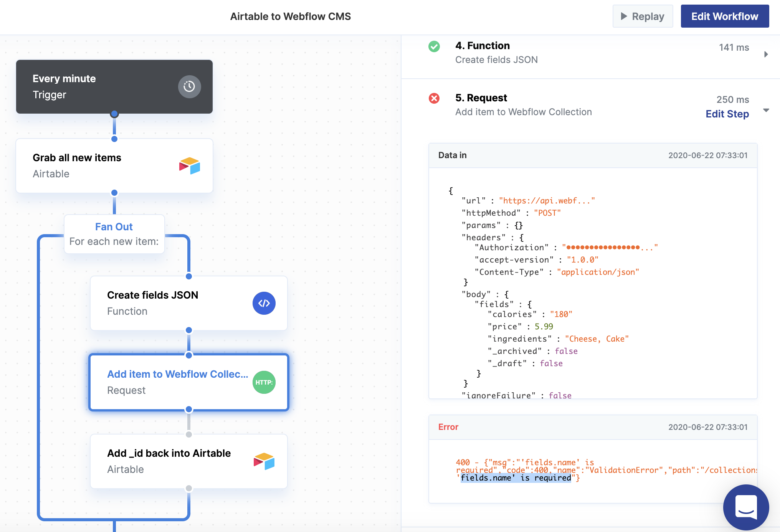Expand step 4 Function details arrow
This screenshot has width=780, height=532.
pyautogui.click(x=766, y=54)
